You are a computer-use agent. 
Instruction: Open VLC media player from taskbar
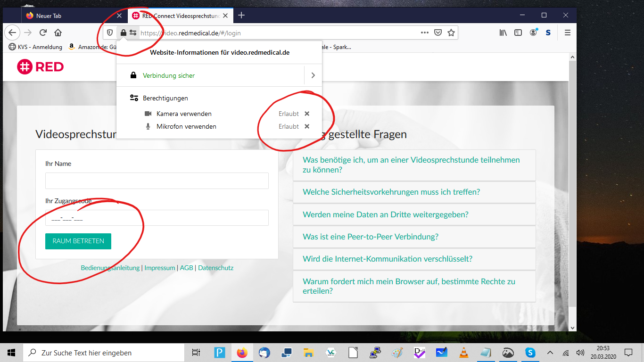point(464,353)
